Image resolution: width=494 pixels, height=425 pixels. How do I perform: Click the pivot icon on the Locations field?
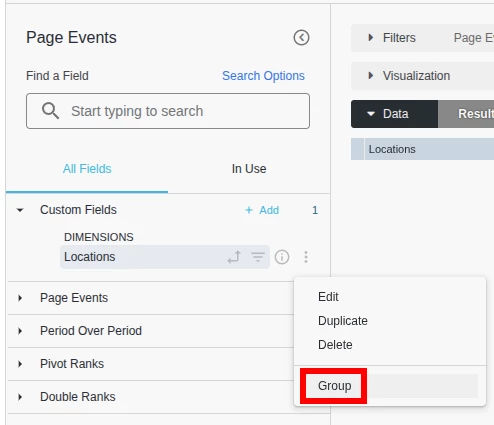234,257
